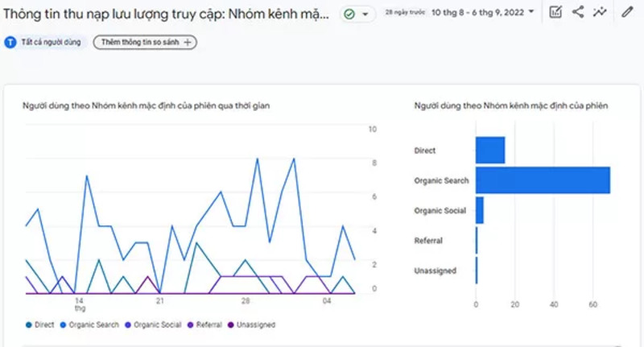This screenshot has height=347, width=644.
Task: Expand the status checkmark dropdown arrow
Action: 365,14
